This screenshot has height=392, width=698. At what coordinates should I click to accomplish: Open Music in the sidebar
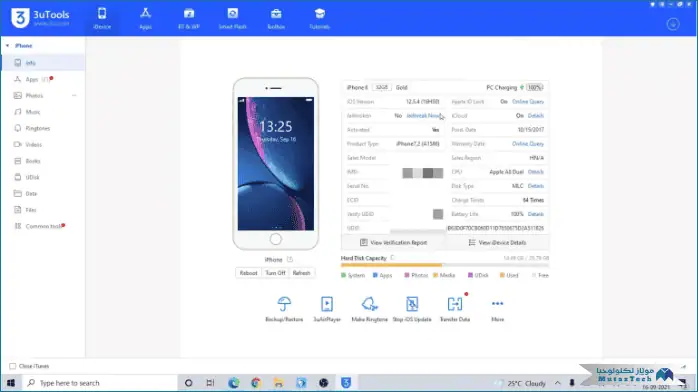(43, 112)
